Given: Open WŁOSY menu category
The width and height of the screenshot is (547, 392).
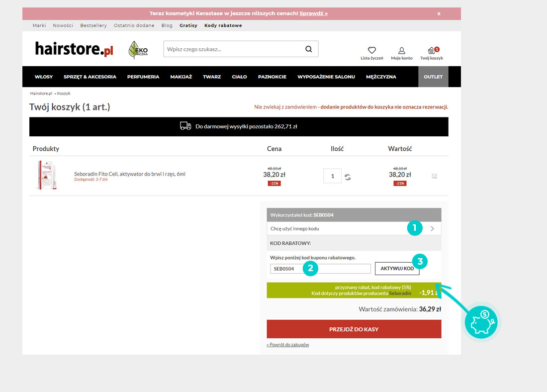Looking at the screenshot, I should 44,77.
